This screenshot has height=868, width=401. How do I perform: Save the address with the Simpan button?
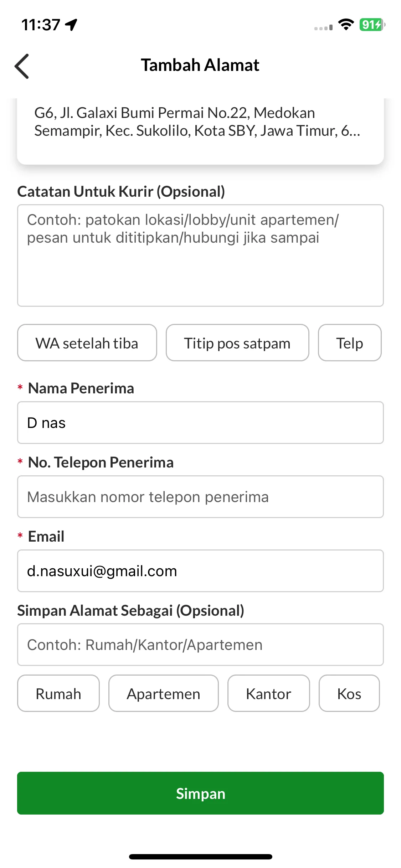[200, 793]
